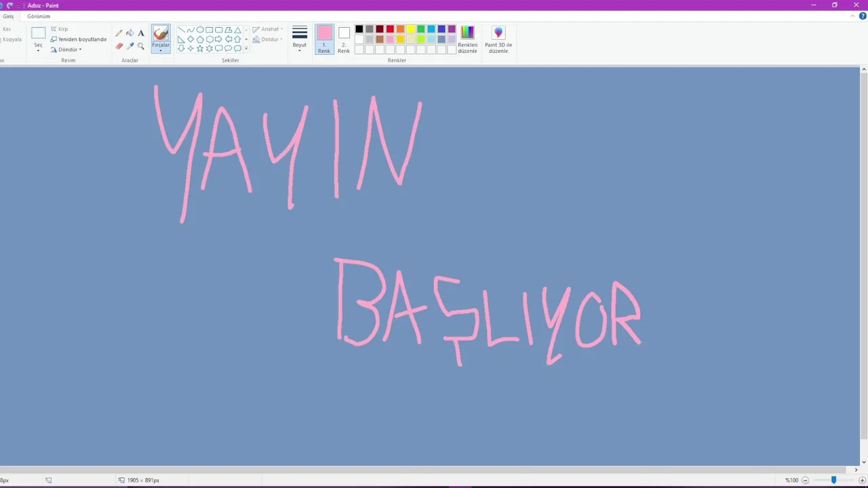Expand the full shapes gallery
The image size is (868, 488).
(246, 48)
